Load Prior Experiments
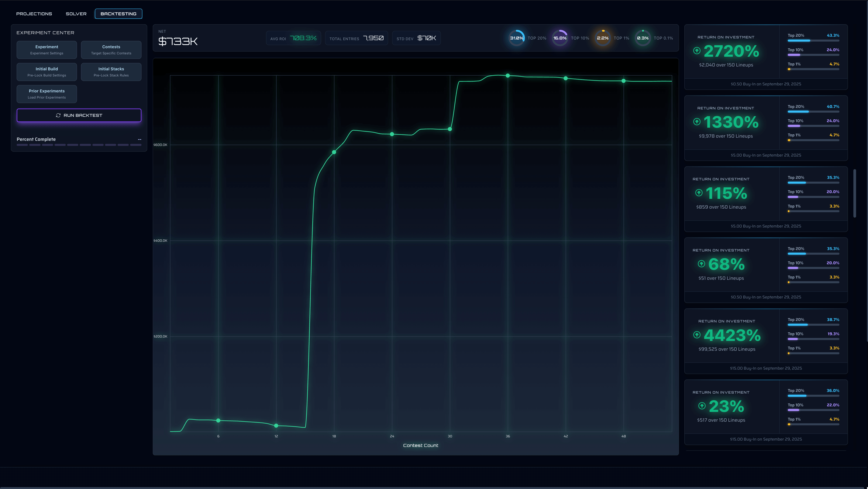 (x=47, y=94)
